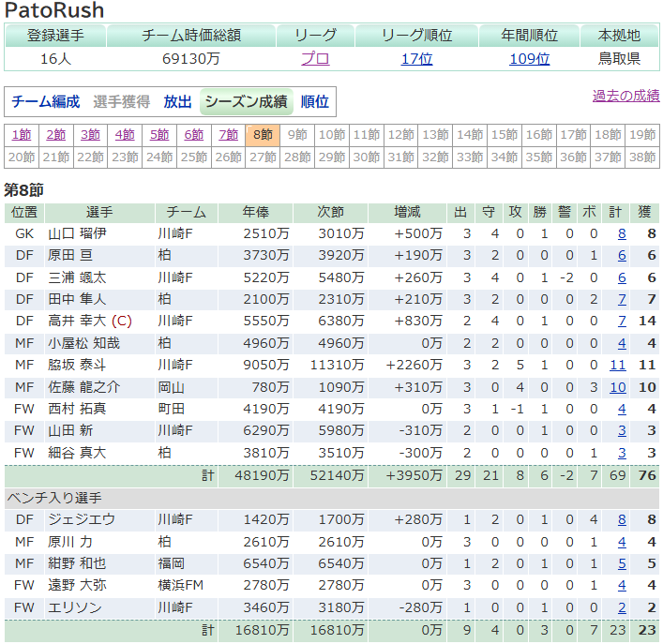Open 佐藤 龍之介's points total 10 link
663x644 pixels.
tap(618, 387)
